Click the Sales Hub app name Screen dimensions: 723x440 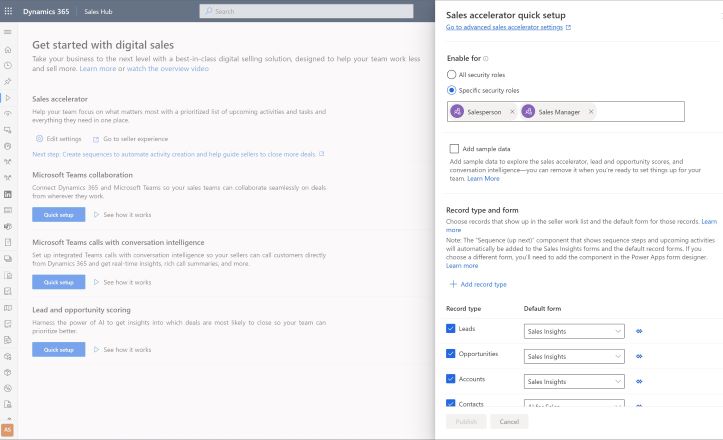(98, 12)
